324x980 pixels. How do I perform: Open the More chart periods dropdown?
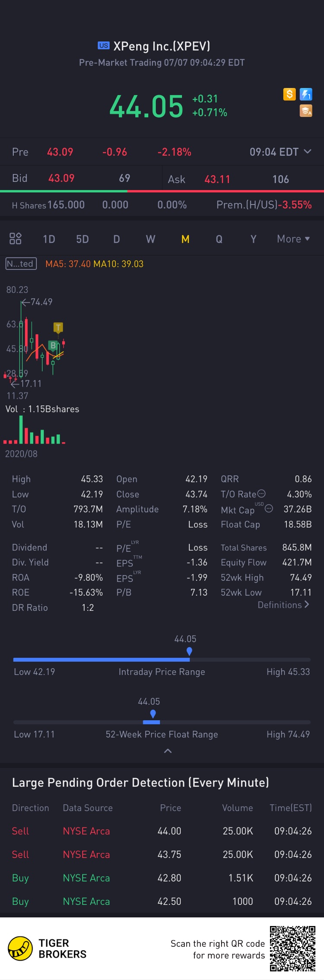click(x=293, y=239)
